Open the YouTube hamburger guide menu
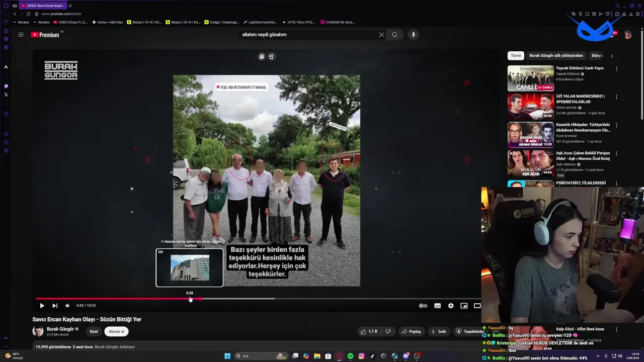 click(21, 35)
